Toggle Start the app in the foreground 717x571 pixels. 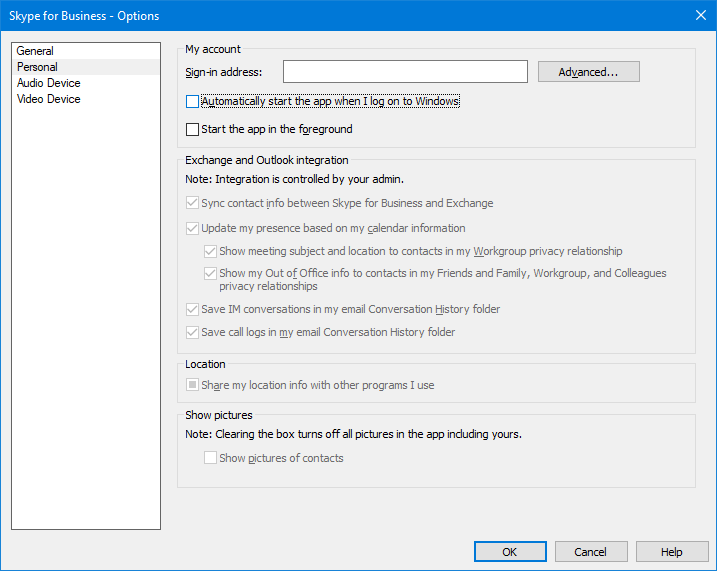193,129
